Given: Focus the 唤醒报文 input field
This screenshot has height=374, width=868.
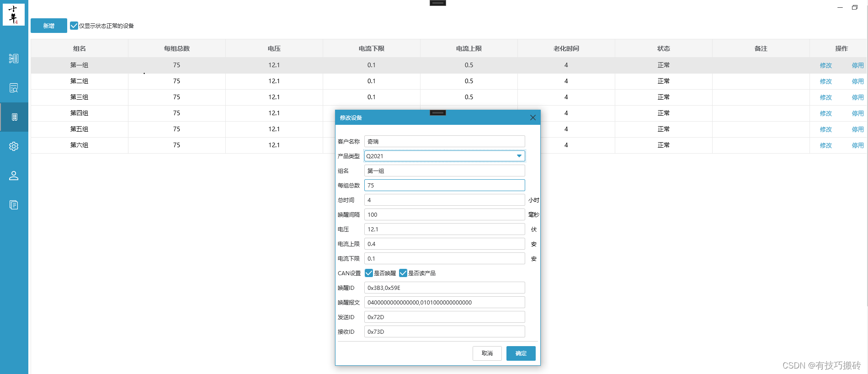Looking at the screenshot, I should [445, 302].
